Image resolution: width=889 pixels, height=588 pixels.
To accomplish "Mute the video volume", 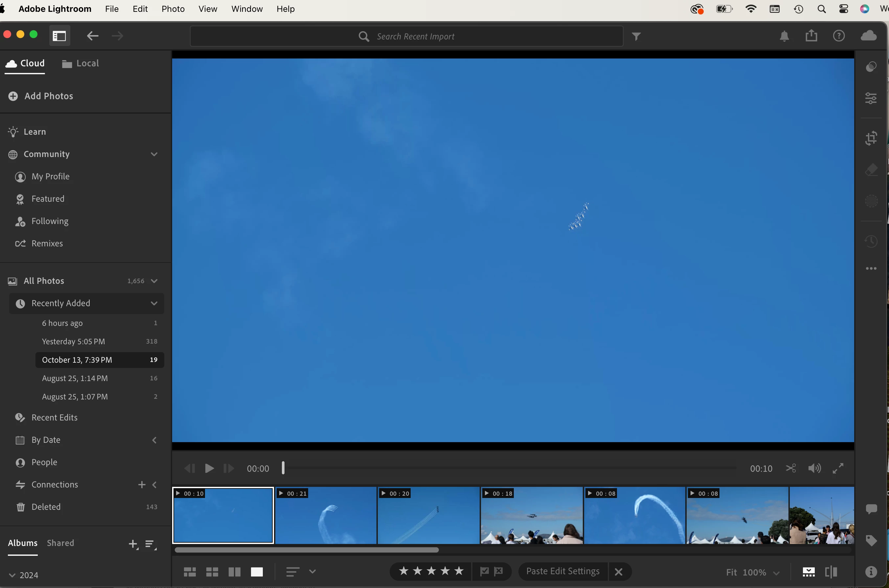I will 814,468.
